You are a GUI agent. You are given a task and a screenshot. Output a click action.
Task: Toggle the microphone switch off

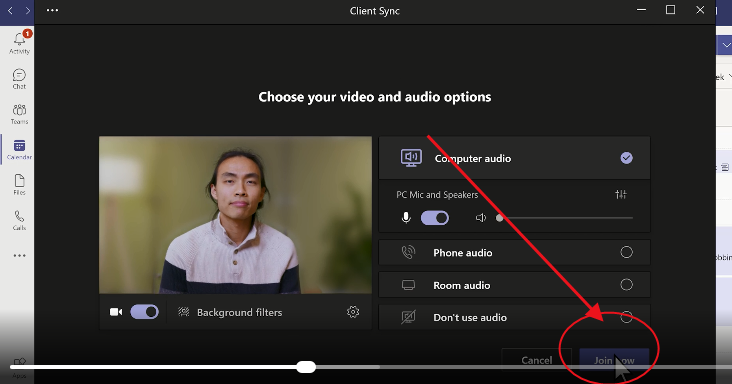pos(435,217)
